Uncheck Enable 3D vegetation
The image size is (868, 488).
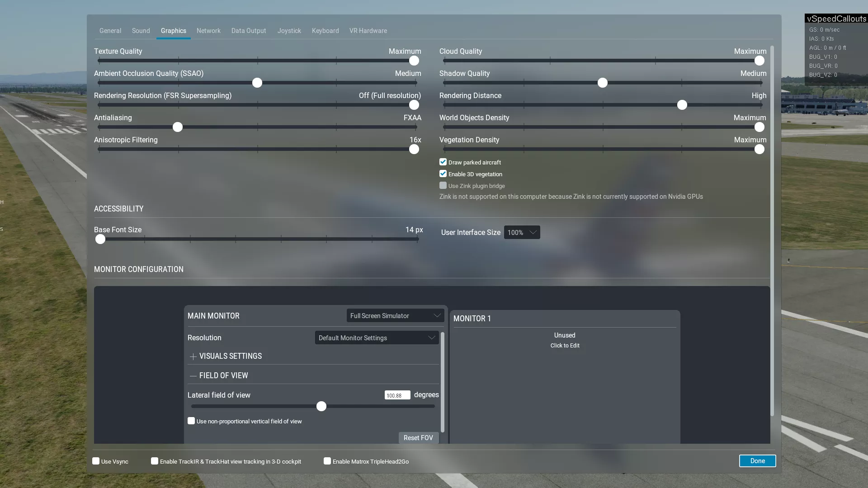(443, 174)
